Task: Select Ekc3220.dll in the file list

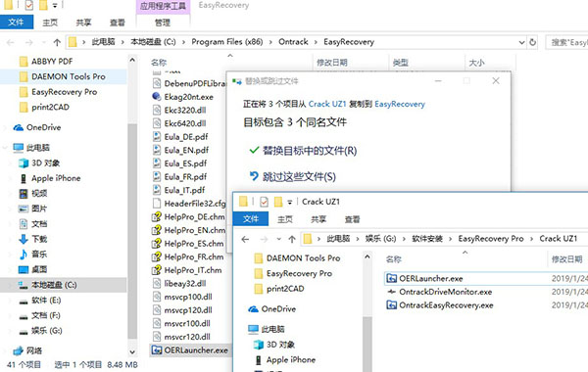Action: coord(185,111)
